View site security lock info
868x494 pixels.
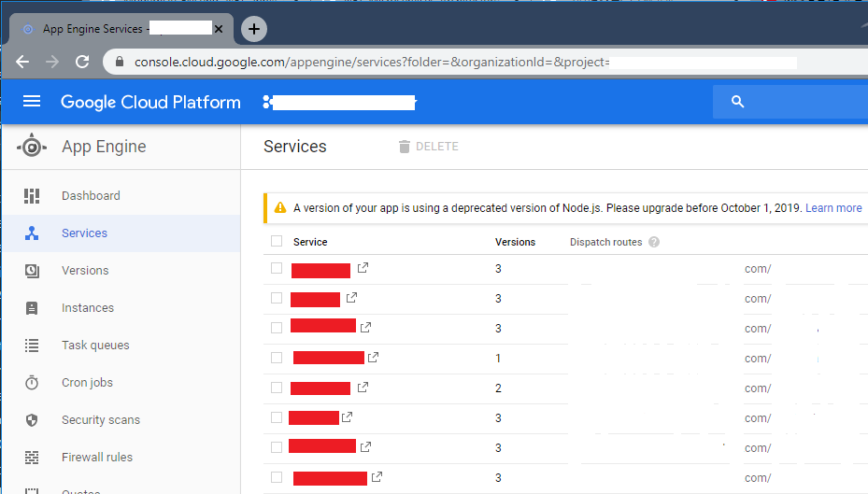119,62
